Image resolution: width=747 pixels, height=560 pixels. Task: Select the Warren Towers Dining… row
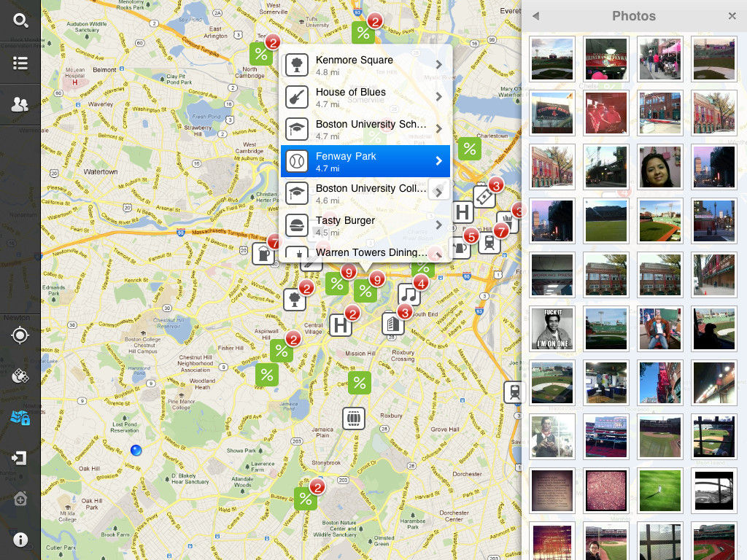pos(365,251)
